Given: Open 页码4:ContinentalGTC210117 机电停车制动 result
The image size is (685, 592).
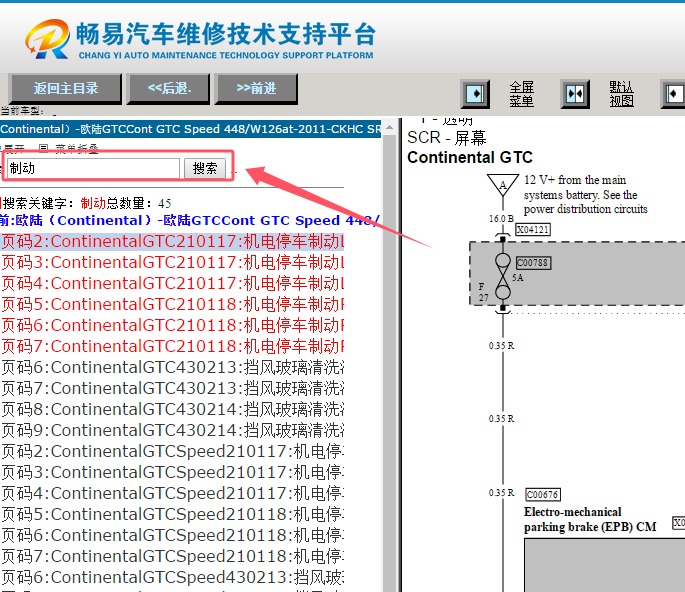Looking at the screenshot, I should tap(173, 284).
